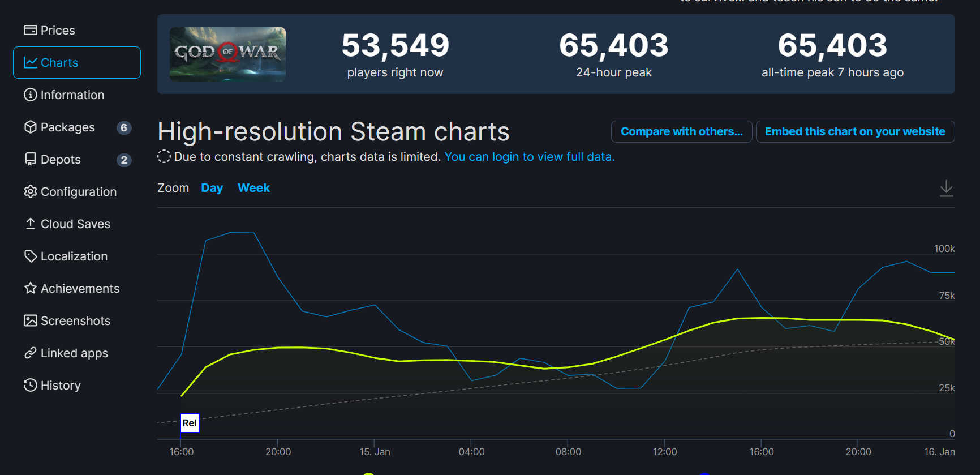Open the Prices sidebar page
The width and height of the screenshot is (980, 475).
coord(50,31)
